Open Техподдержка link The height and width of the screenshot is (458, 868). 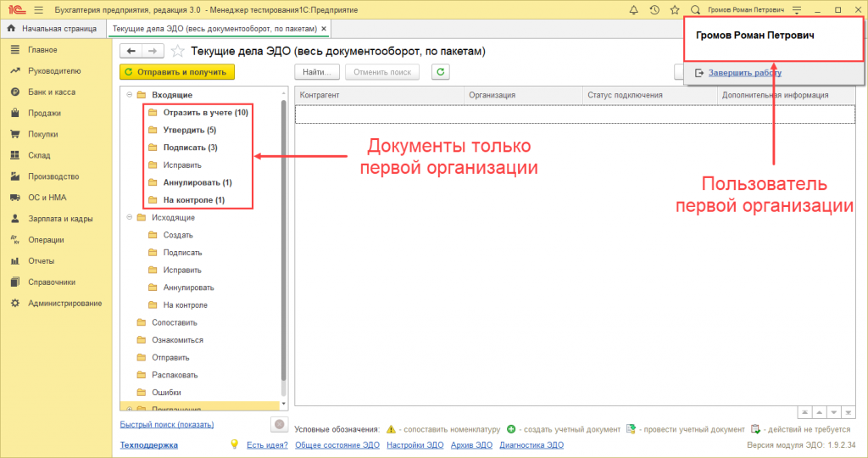[x=149, y=444]
